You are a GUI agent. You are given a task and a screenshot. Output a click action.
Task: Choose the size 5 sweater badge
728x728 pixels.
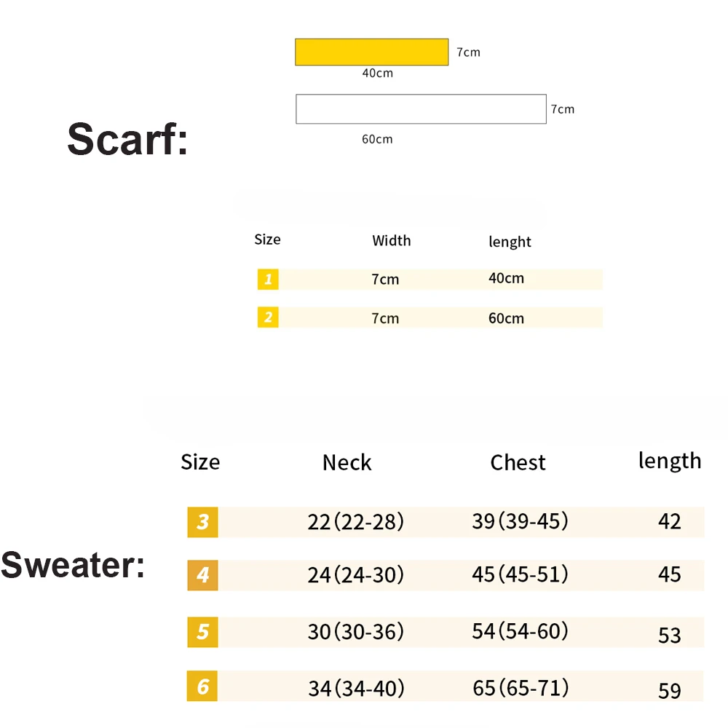click(x=202, y=631)
